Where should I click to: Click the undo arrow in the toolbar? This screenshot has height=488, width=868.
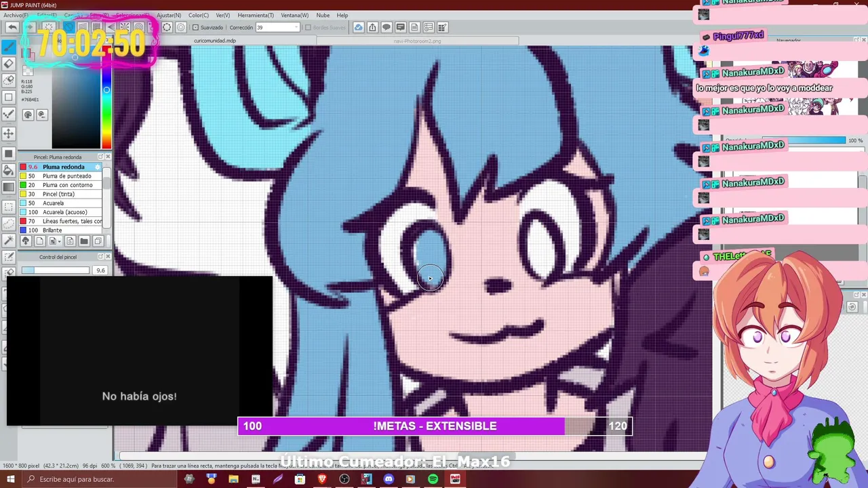(12, 27)
